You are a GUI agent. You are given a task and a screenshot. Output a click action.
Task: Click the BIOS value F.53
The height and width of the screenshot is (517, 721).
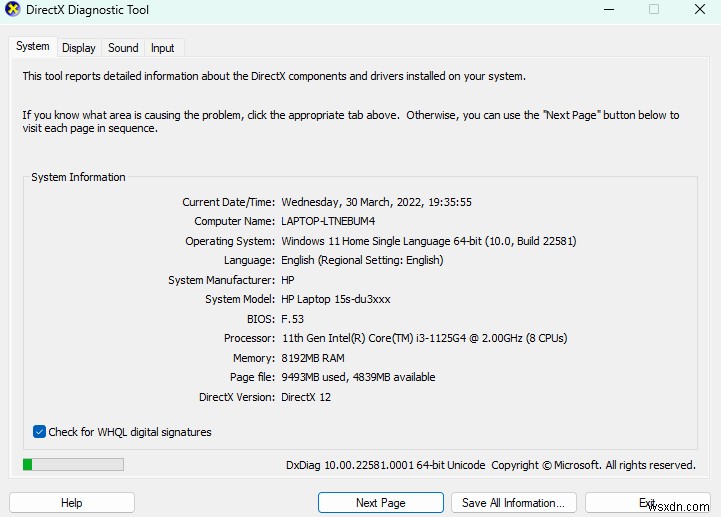coord(292,319)
